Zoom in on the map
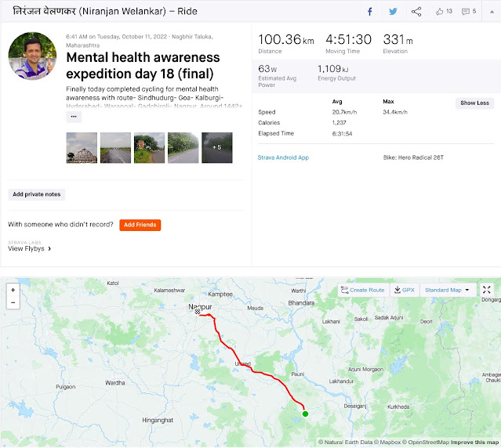 (13, 290)
